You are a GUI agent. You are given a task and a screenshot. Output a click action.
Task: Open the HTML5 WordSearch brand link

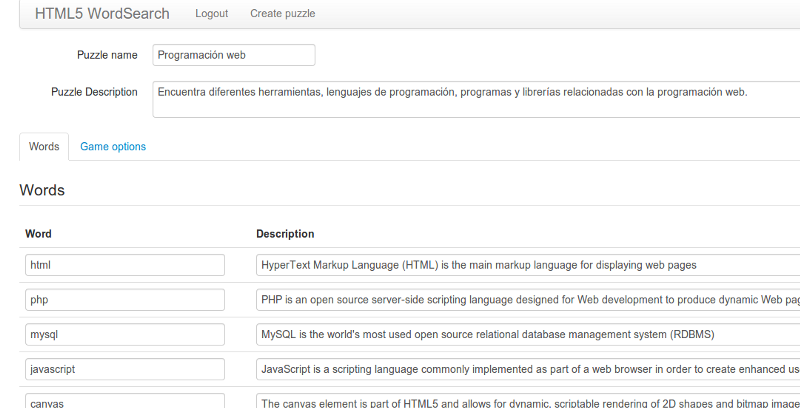[102, 13]
